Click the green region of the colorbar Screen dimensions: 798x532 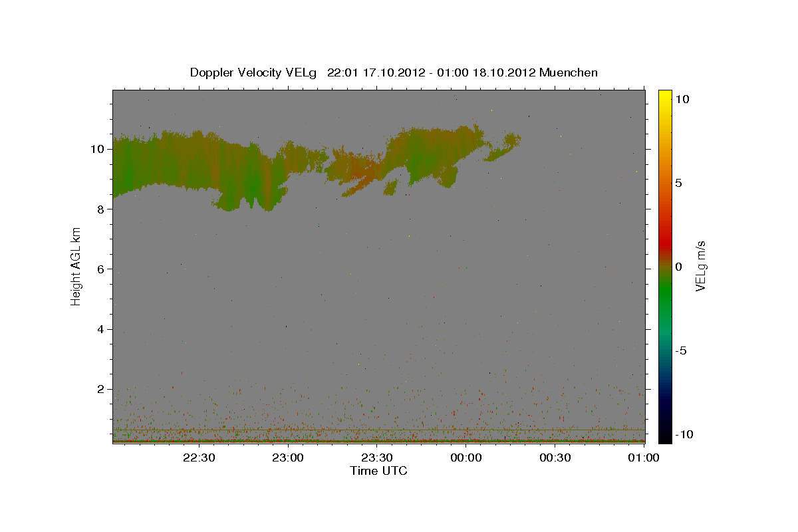coord(665,293)
